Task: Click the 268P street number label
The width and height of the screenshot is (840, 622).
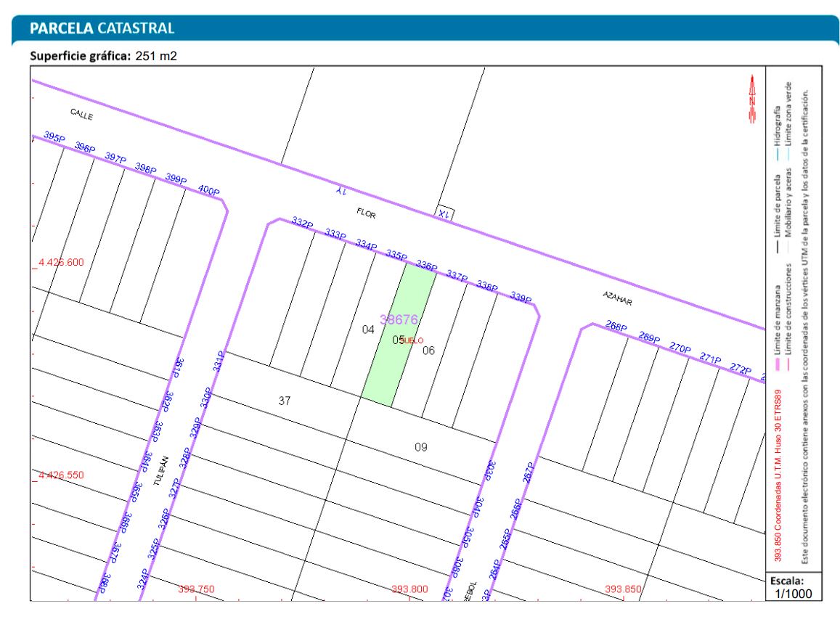Action: [616, 328]
